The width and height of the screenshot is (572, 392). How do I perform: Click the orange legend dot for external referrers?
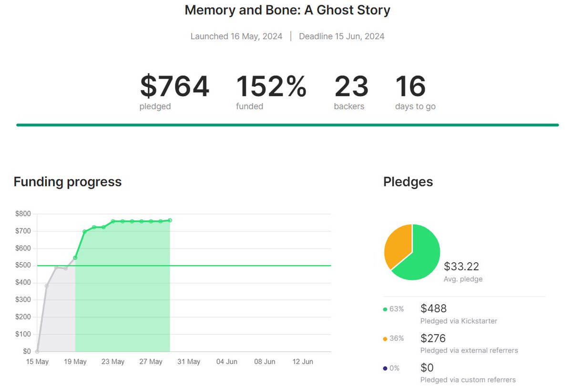(x=385, y=339)
